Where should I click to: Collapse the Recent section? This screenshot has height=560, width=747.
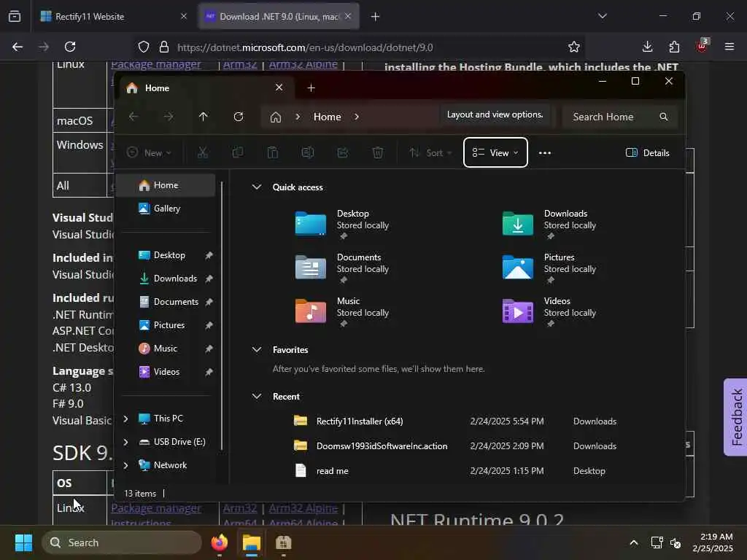(x=256, y=396)
